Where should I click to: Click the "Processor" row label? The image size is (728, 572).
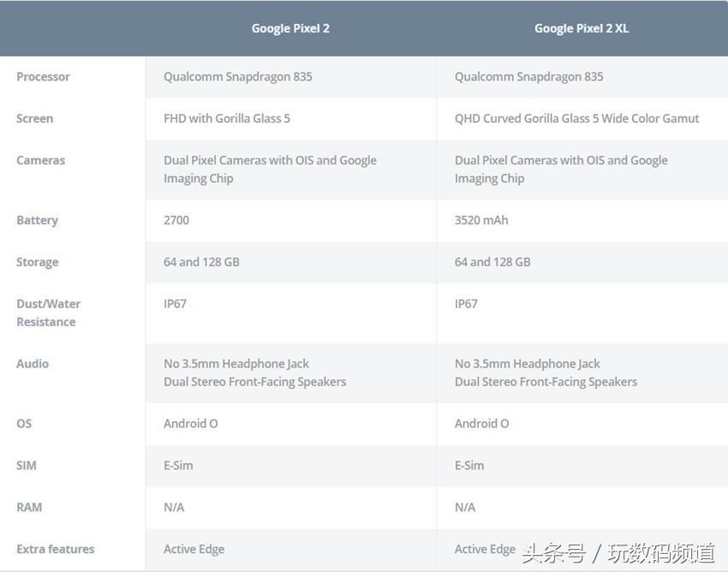(x=43, y=77)
